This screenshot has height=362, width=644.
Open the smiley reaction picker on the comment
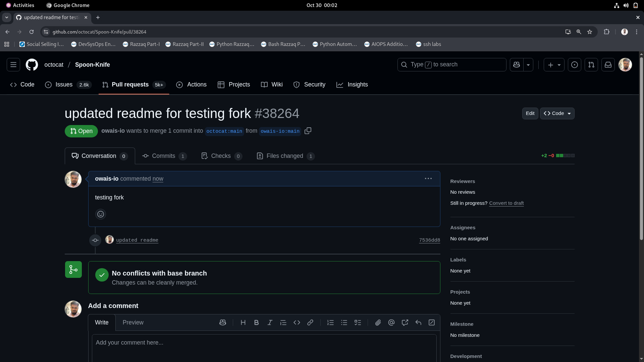(x=100, y=214)
